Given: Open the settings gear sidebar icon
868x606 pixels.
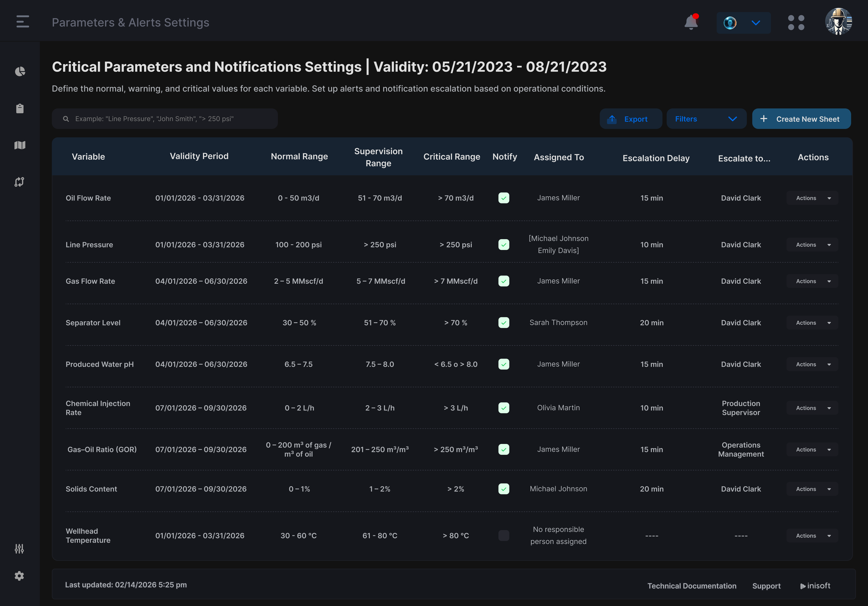Looking at the screenshot, I should 19,576.
